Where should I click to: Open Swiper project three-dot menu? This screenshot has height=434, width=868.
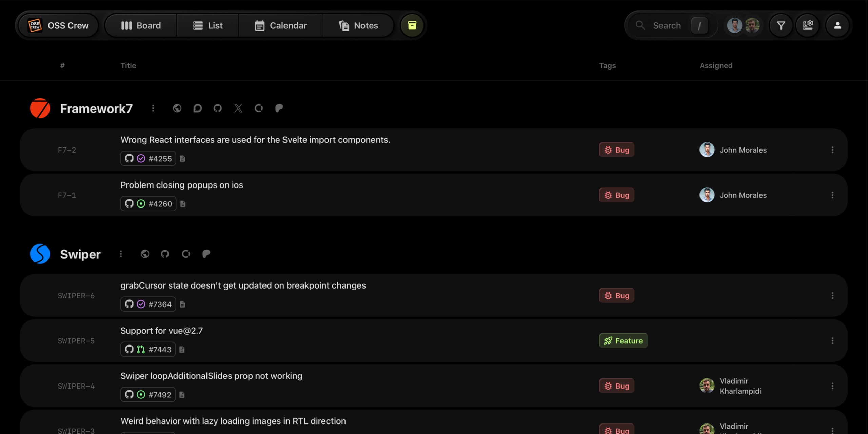click(x=121, y=254)
